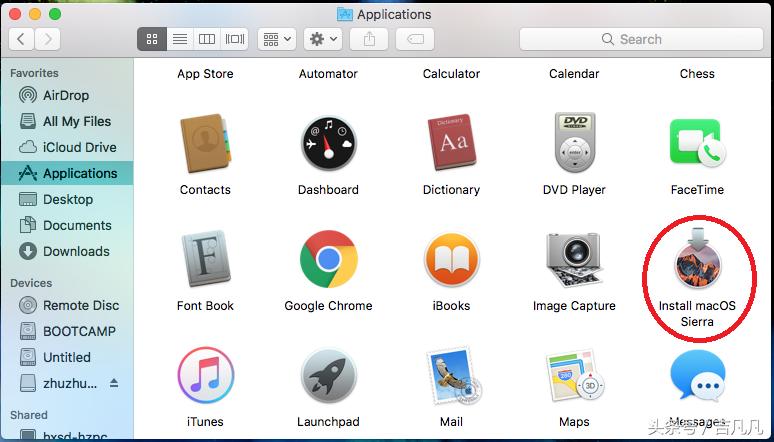Select the Untitled volume
The width and height of the screenshot is (774, 442).
pos(67,357)
